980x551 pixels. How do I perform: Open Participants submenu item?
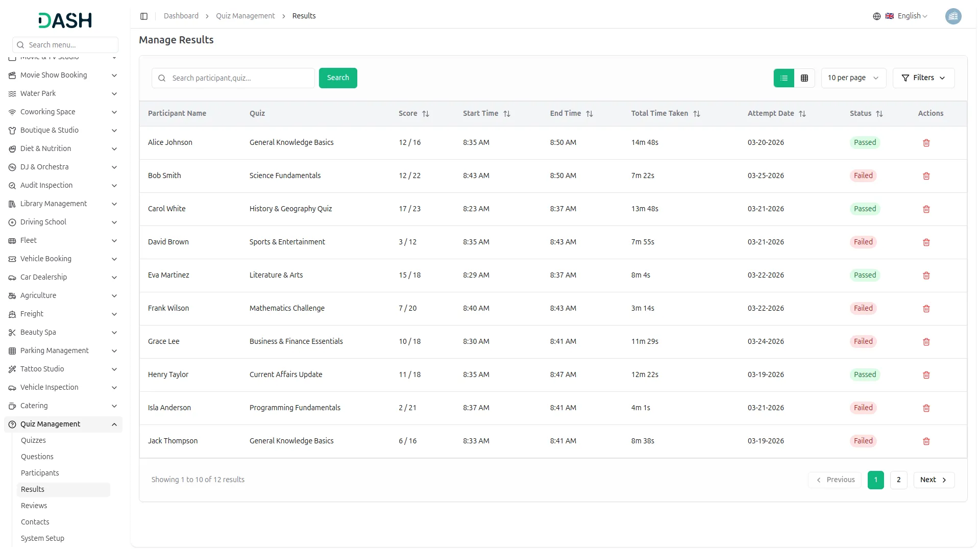(40, 473)
